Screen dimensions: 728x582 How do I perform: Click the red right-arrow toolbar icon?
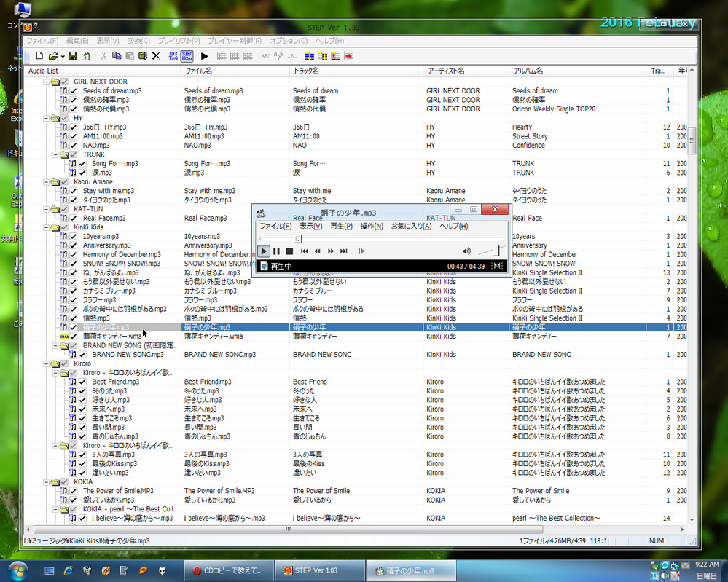(x=348, y=56)
